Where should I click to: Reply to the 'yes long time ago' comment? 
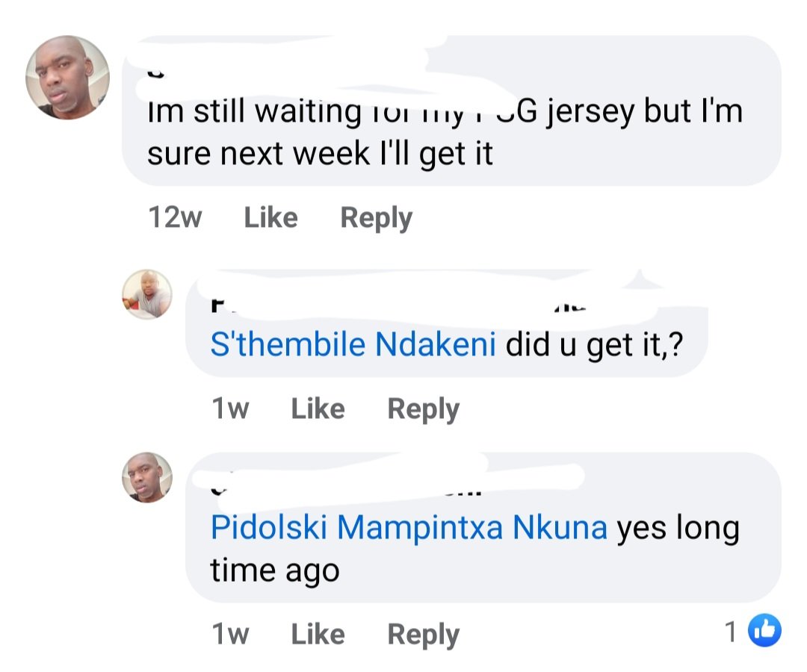[x=423, y=634]
